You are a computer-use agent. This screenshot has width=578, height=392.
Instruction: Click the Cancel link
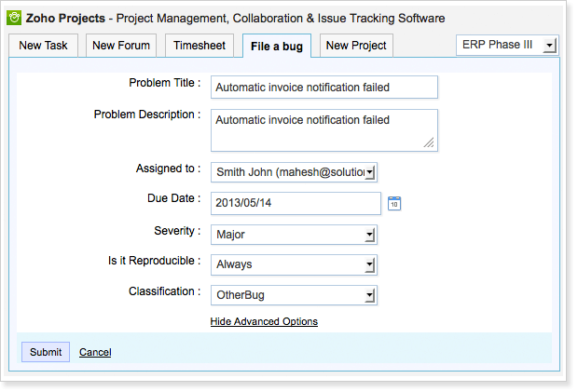click(x=95, y=352)
